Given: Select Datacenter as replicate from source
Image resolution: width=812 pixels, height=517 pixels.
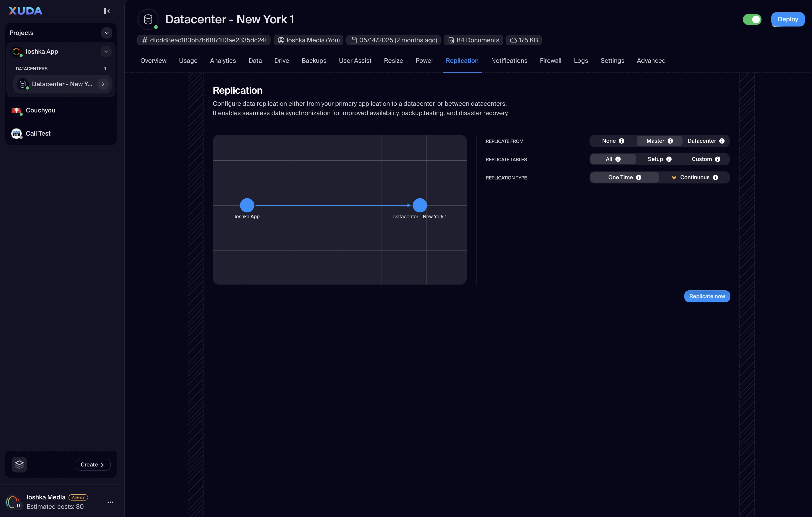Looking at the screenshot, I should point(702,141).
